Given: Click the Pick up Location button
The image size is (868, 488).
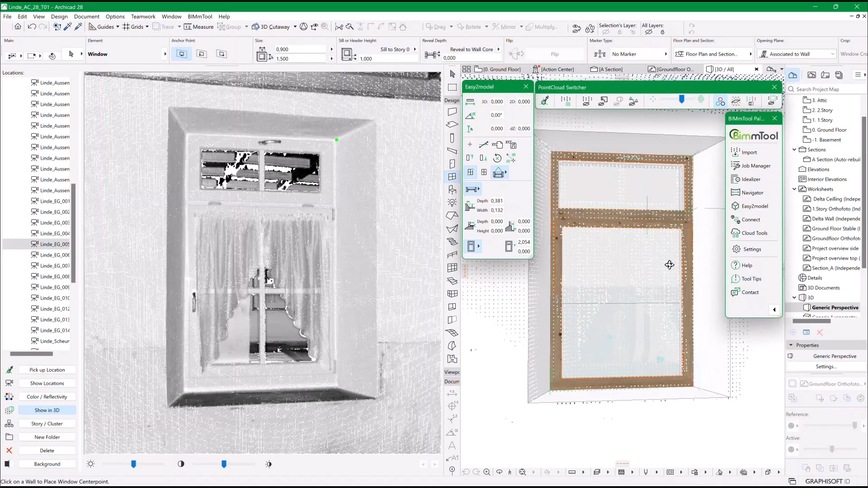Looking at the screenshot, I should point(47,370).
